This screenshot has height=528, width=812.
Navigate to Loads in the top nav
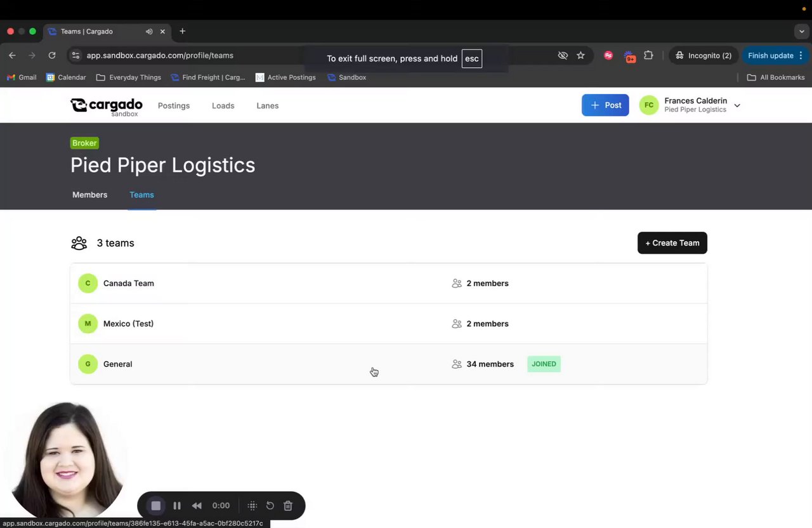[223, 105]
